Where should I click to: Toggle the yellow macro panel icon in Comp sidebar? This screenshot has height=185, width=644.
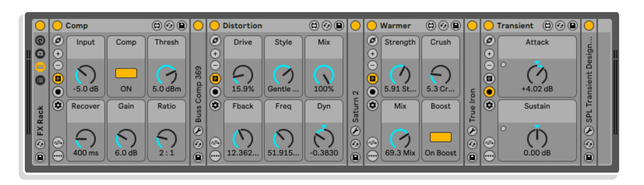tap(58, 79)
